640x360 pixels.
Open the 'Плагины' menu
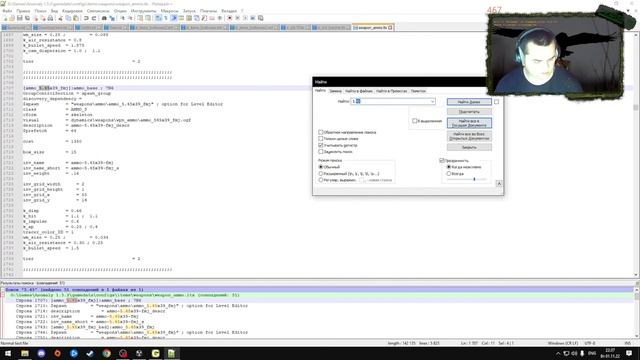(208, 11)
